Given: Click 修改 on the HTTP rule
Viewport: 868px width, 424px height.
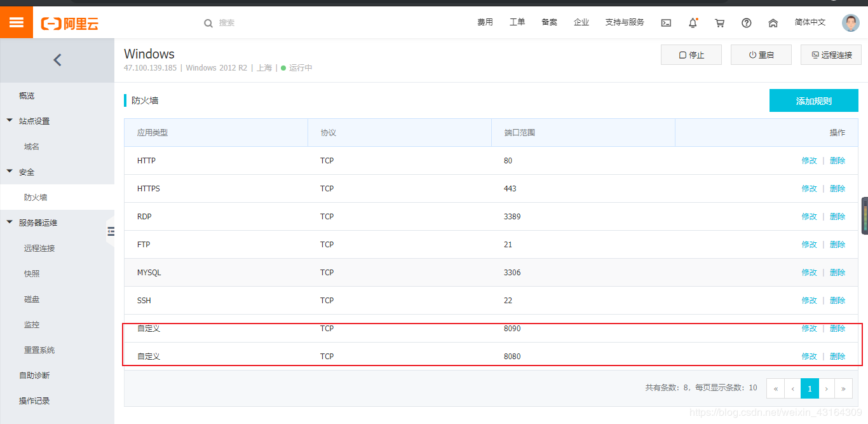Looking at the screenshot, I should point(810,160).
